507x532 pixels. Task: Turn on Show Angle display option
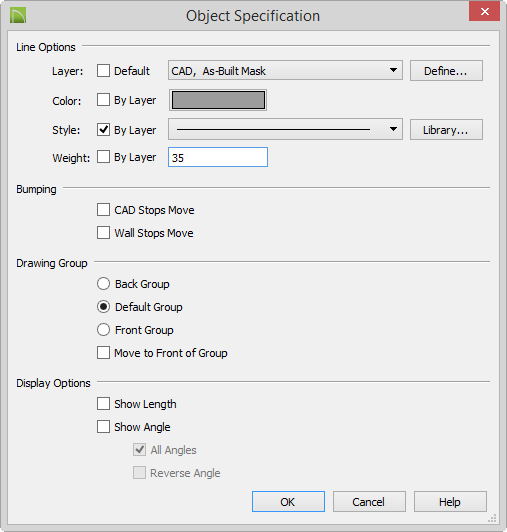(x=103, y=426)
